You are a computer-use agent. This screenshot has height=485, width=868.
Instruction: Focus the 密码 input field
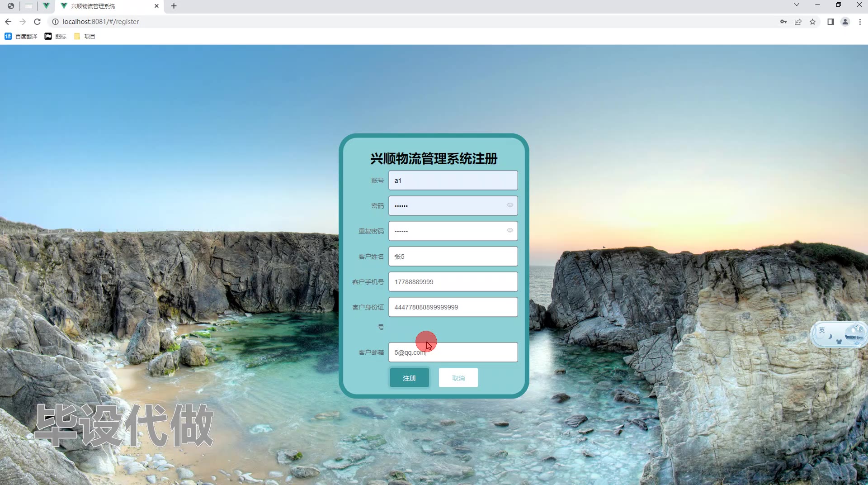pos(453,205)
